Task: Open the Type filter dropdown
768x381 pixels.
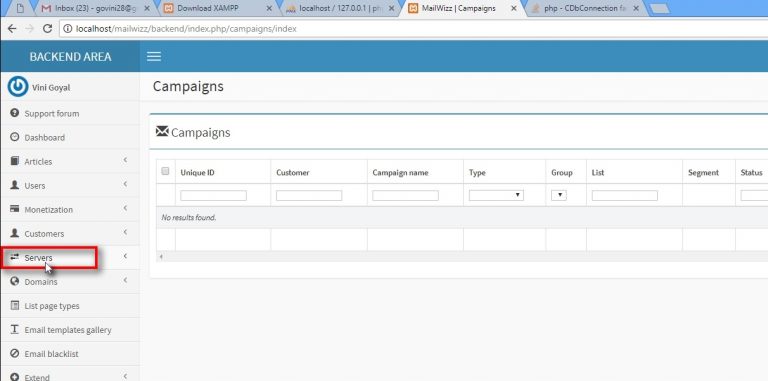Action: click(x=496, y=195)
